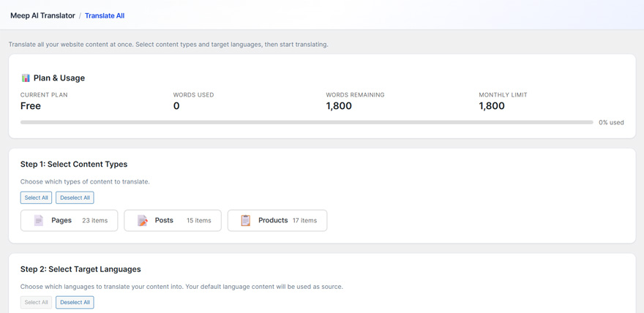Screen dimensions: 644x313
Task: Click Select All under Target Languages
Action: (36, 302)
